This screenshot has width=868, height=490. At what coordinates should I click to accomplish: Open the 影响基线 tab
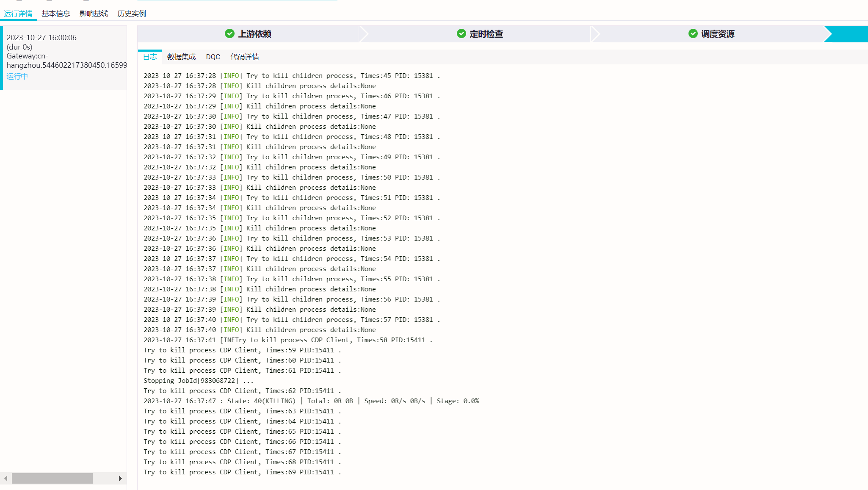tap(94, 14)
